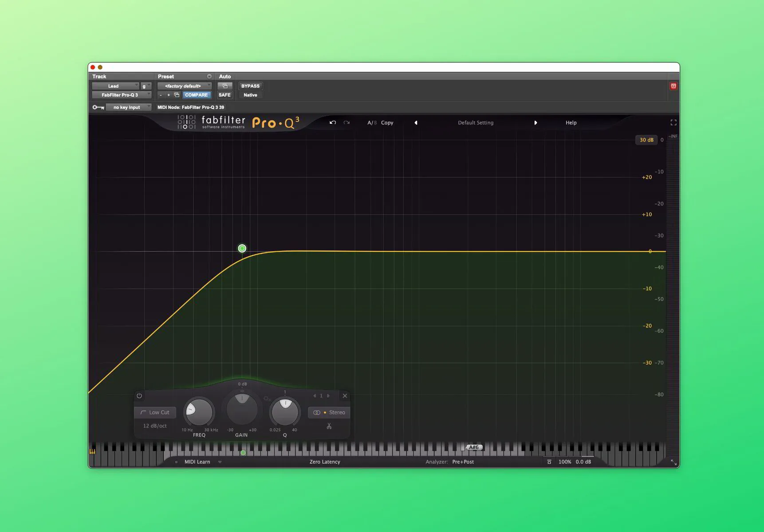Open the Default Setting preset menu
The width and height of the screenshot is (764, 532).
tap(476, 123)
